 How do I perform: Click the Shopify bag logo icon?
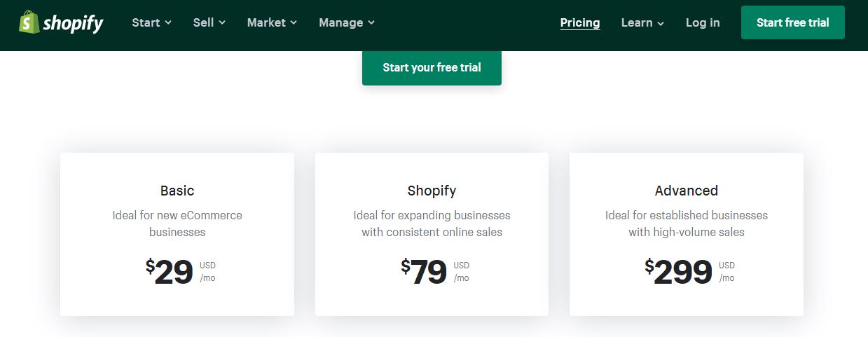click(29, 22)
